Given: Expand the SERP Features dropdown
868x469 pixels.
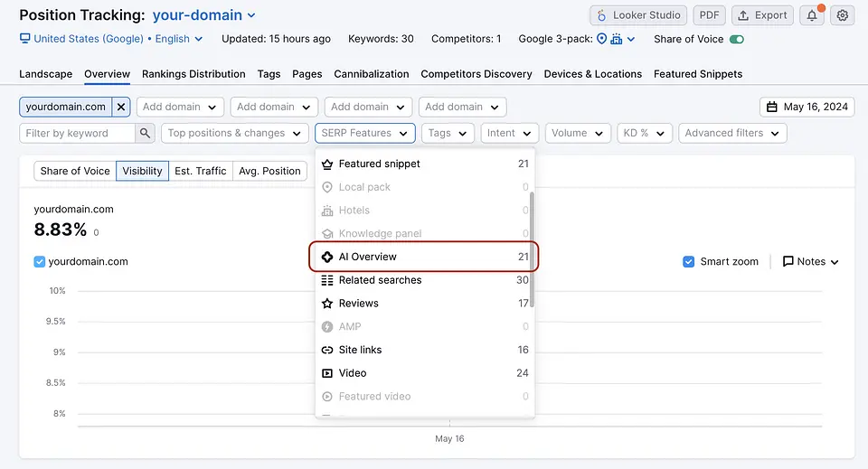Looking at the screenshot, I should coord(364,133).
